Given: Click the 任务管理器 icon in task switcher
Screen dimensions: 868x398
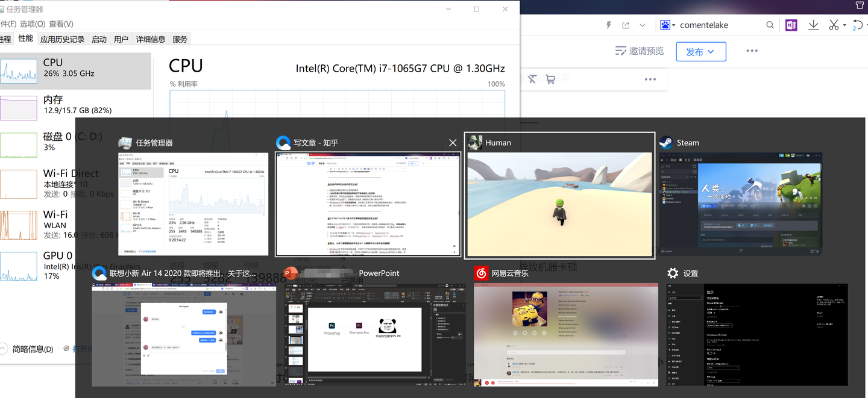Looking at the screenshot, I should click(125, 143).
